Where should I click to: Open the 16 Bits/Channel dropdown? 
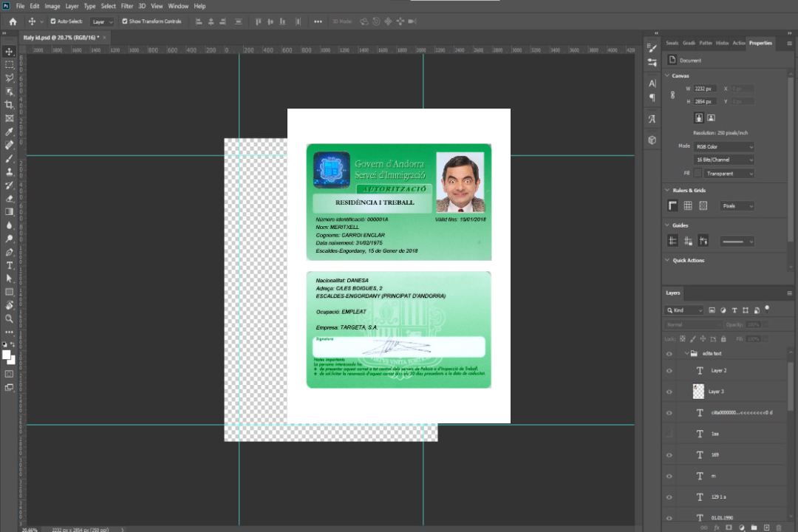(x=724, y=160)
